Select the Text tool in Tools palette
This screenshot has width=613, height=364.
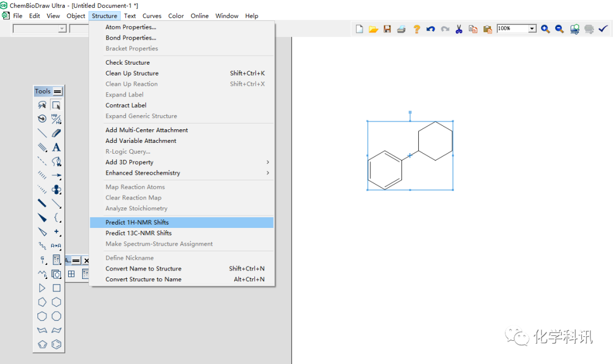pyautogui.click(x=56, y=147)
